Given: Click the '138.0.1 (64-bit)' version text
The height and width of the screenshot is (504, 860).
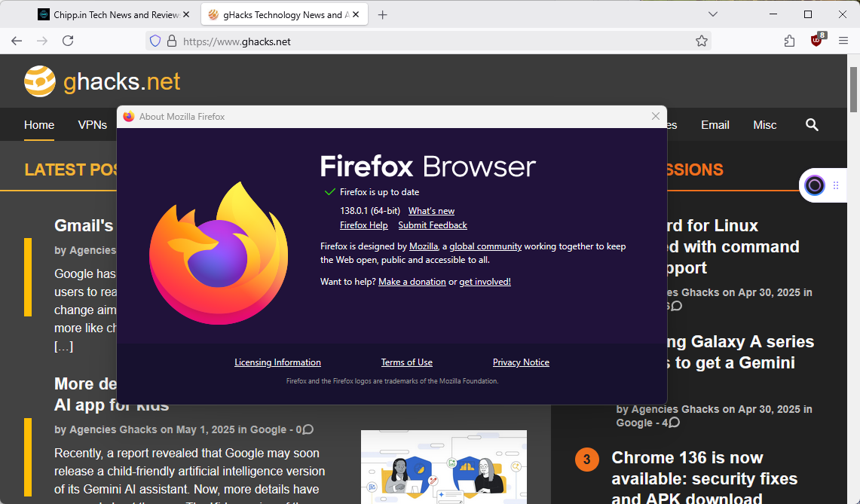Looking at the screenshot, I should (x=369, y=211).
